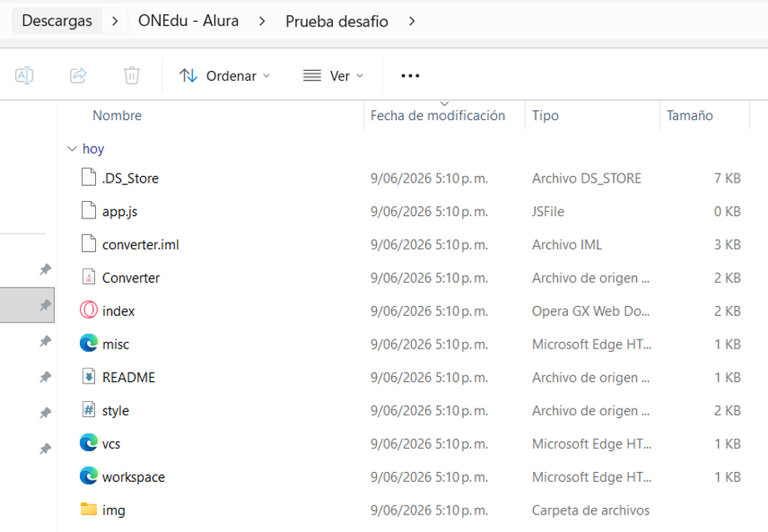Select the .DS_Store file name
Viewport: 768px width, 532px height.
pos(130,178)
